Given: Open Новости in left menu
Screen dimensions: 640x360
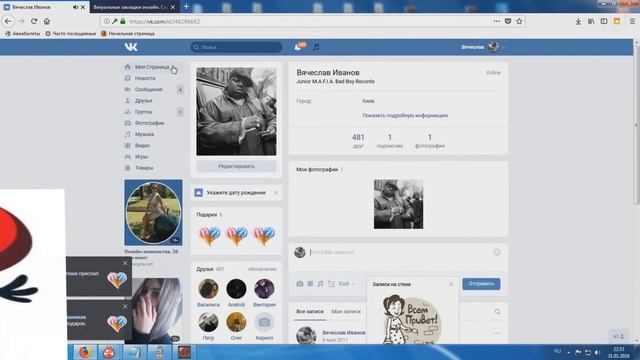Looking at the screenshot, I should (x=145, y=78).
